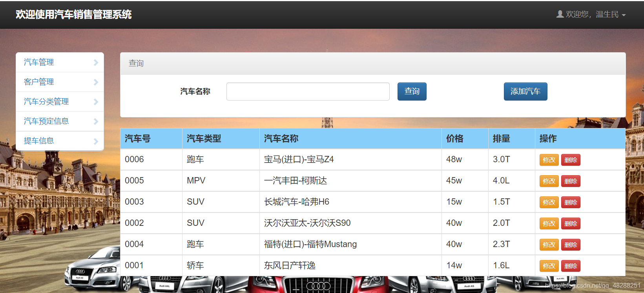This screenshot has width=644, height=293.
Task: Click the 欢迎使用汽车销售管理系统 title
Action: (73, 15)
